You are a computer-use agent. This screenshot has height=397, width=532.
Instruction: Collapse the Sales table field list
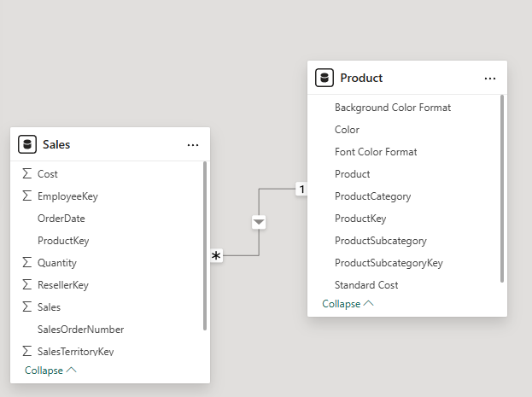click(x=50, y=371)
